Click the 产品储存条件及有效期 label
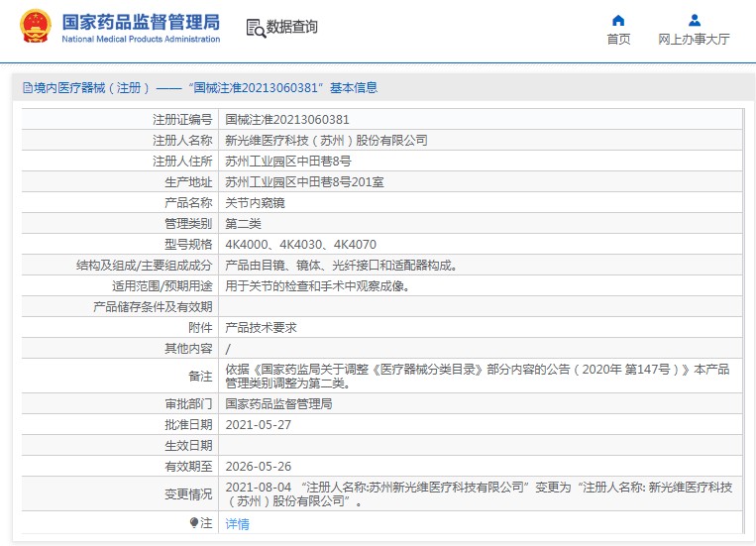 coord(153,307)
